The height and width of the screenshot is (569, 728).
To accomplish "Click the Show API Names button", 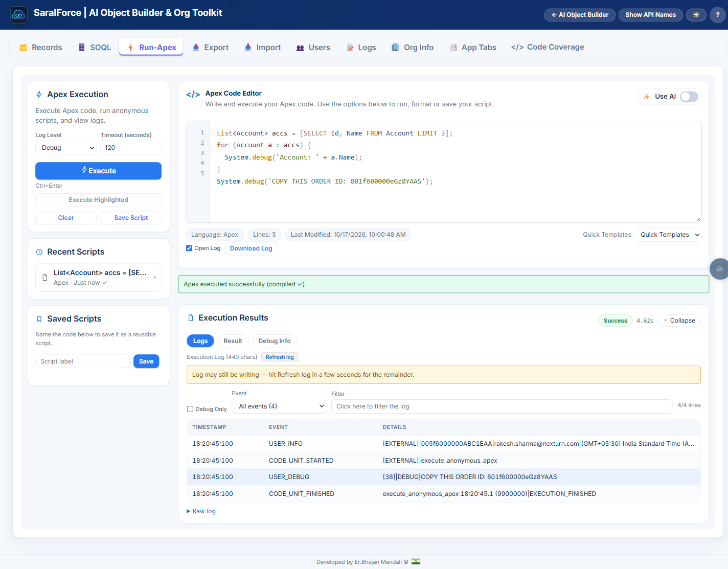I will (650, 15).
